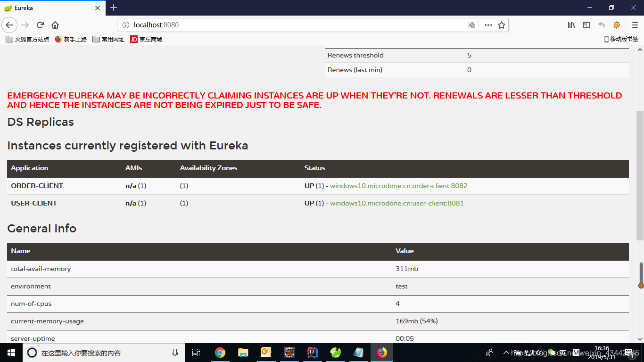Click the scrollbar up arrow
This screenshot has width=644, height=362.
point(640,49)
